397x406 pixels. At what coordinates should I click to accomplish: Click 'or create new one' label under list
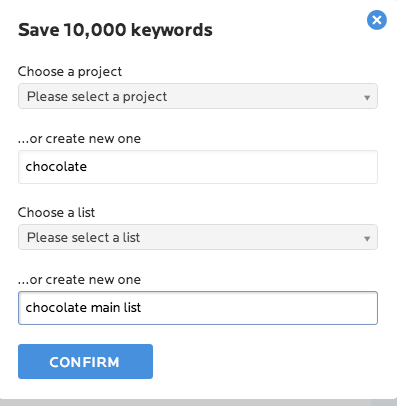point(79,280)
